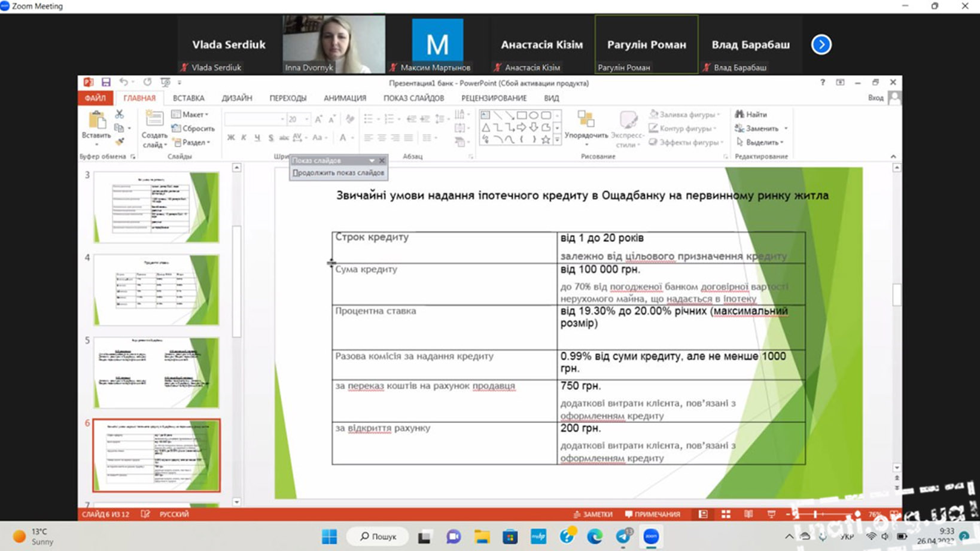Screen dimensions: 980x551
Task: Select slide 4 thumbnail
Action: pyautogui.click(x=156, y=290)
